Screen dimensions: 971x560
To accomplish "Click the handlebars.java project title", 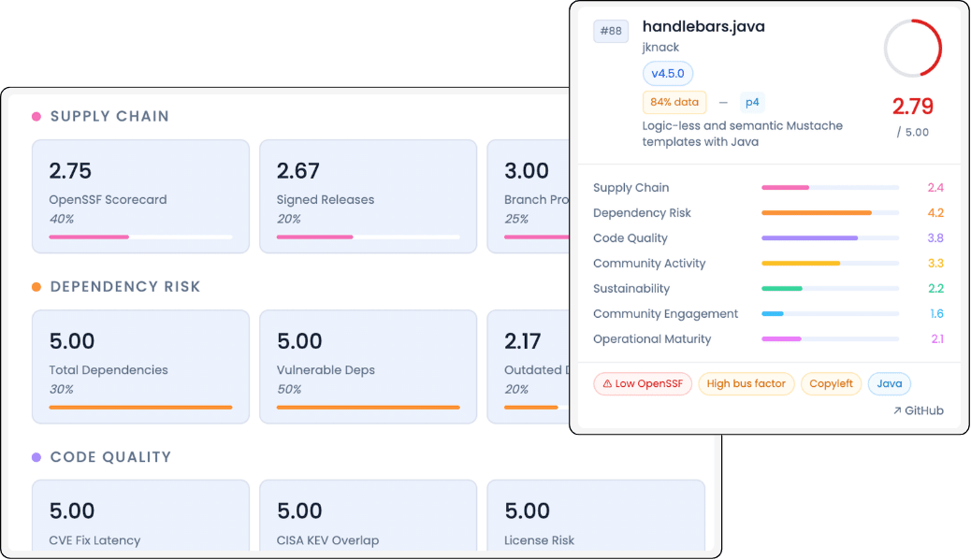I will tap(703, 27).
